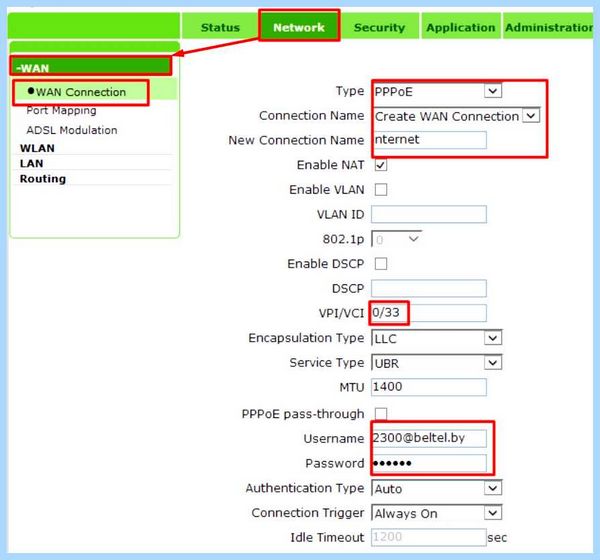Open the Status tab

point(220,27)
